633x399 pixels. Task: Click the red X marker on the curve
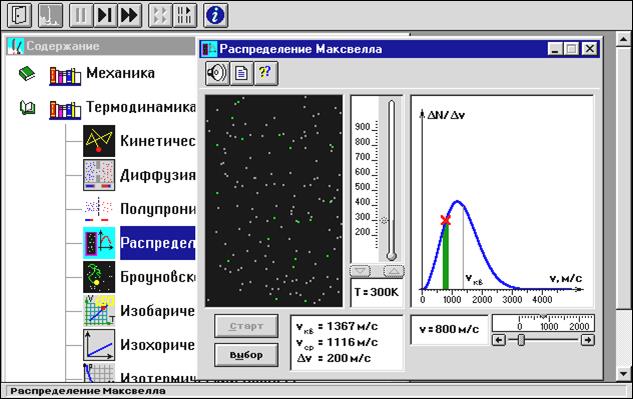(446, 220)
